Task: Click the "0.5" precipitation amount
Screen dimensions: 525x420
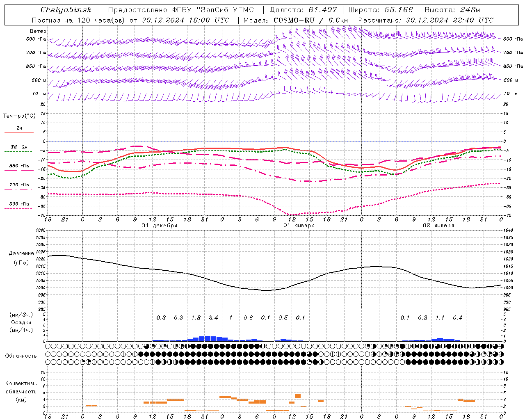Action: coord(283,318)
